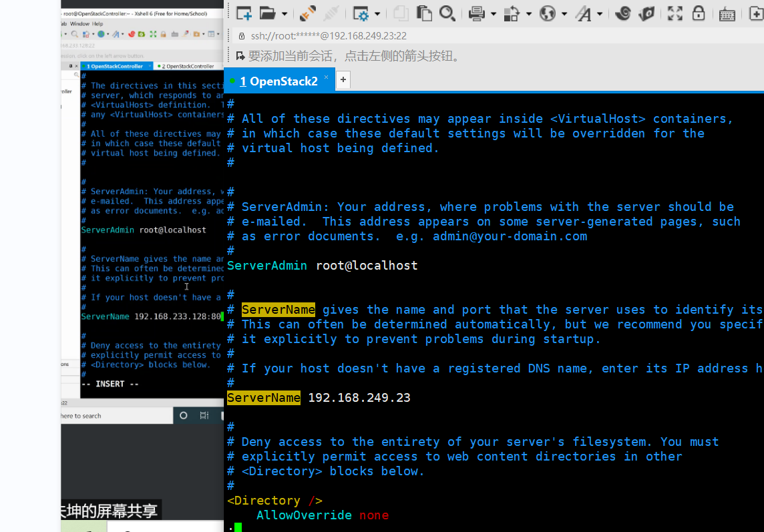Close the 1 OpenStackController tab

pos(150,65)
